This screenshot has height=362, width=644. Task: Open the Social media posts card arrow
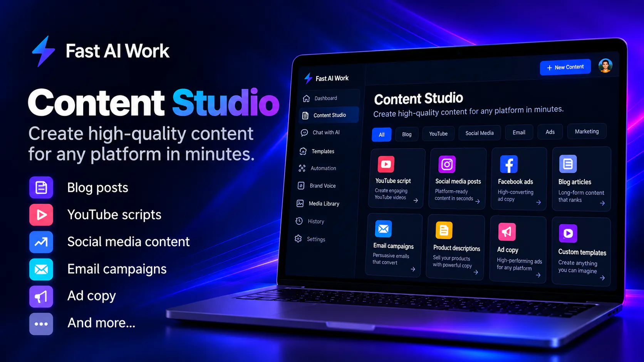[x=478, y=201]
